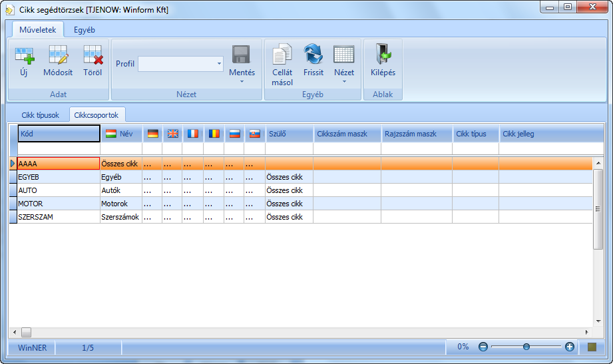Sort by the Cikkszám maszk column header
The image size is (613, 364).
pos(347,134)
